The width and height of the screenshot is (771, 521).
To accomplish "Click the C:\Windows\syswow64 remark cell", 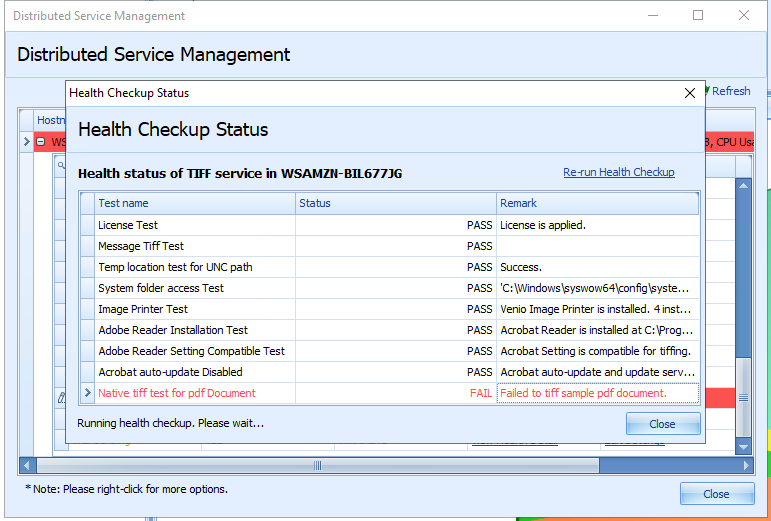I will coord(598,288).
